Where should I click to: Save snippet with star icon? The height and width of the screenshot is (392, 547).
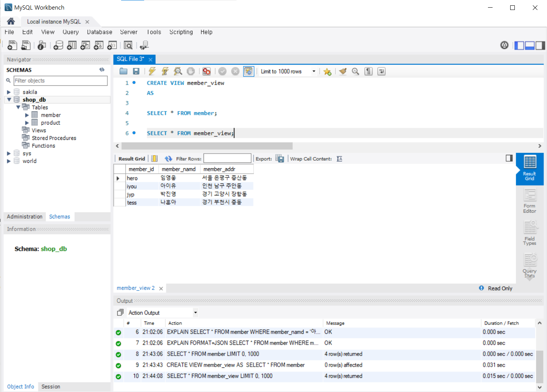pyautogui.click(x=327, y=72)
